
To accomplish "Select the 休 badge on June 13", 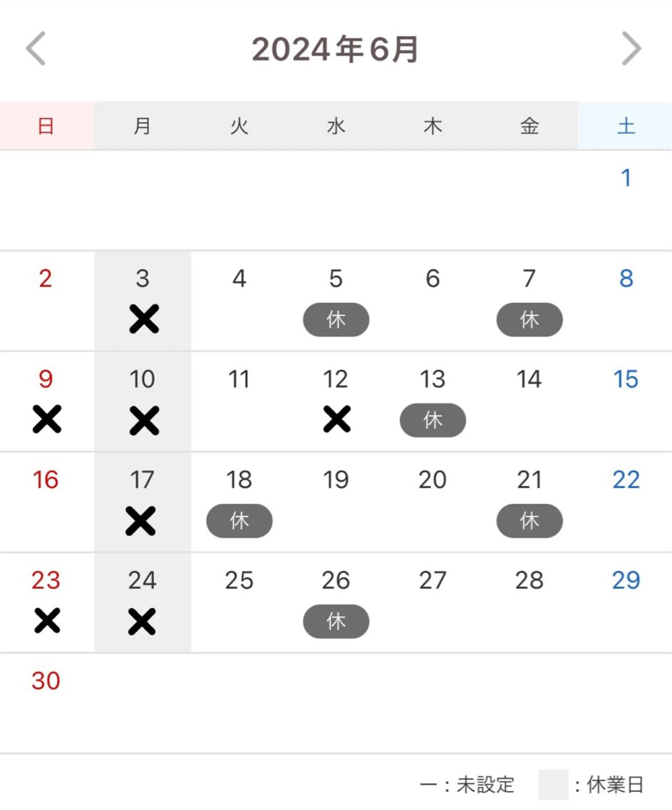I will coord(433,420).
